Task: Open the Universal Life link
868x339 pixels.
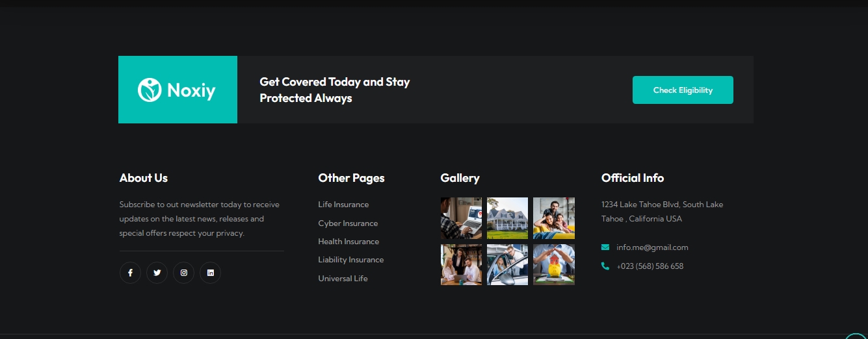Action: [343, 279]
